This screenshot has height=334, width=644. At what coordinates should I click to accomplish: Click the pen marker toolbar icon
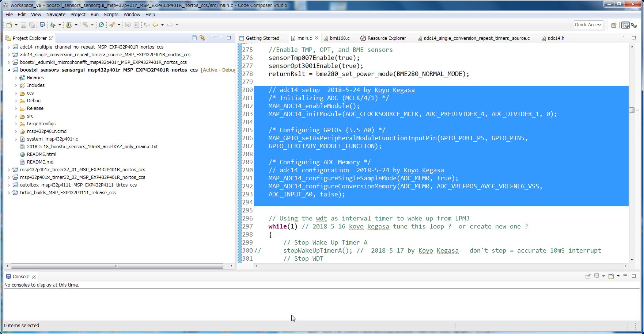(x=112, y=25)
